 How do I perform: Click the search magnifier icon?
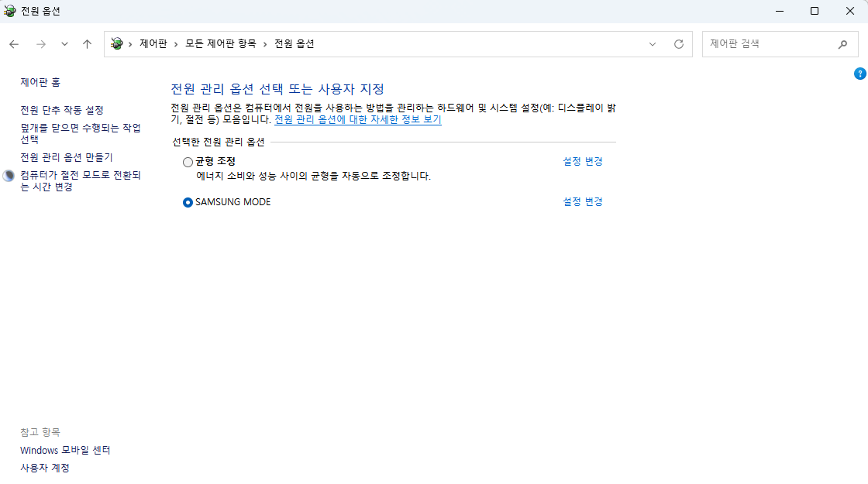coord(842,44)
